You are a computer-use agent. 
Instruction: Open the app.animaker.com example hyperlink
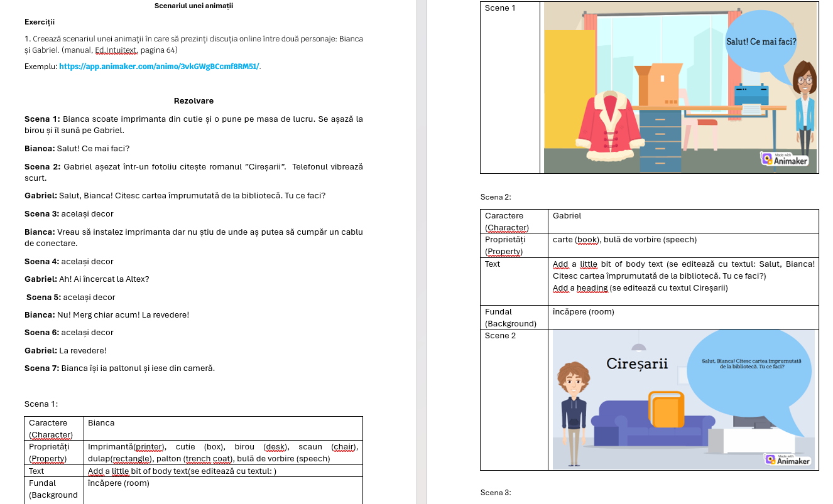(160, 66)
